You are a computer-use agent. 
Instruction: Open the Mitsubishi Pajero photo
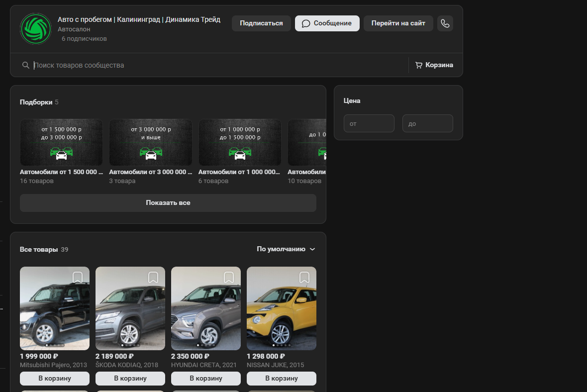(55, 308)
